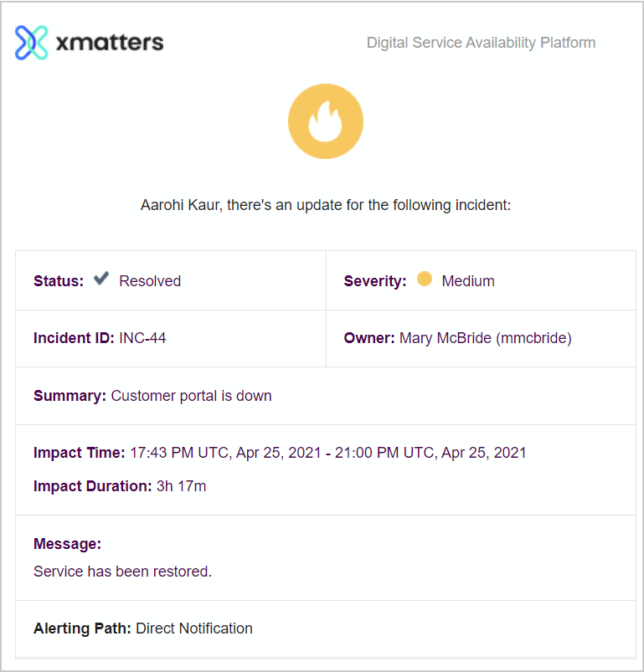Image resolution: width=644 pixels, height=672 pixels.
Task: Click the Impact Duration value 3h 17m
Action: click(x=181, y=486)
